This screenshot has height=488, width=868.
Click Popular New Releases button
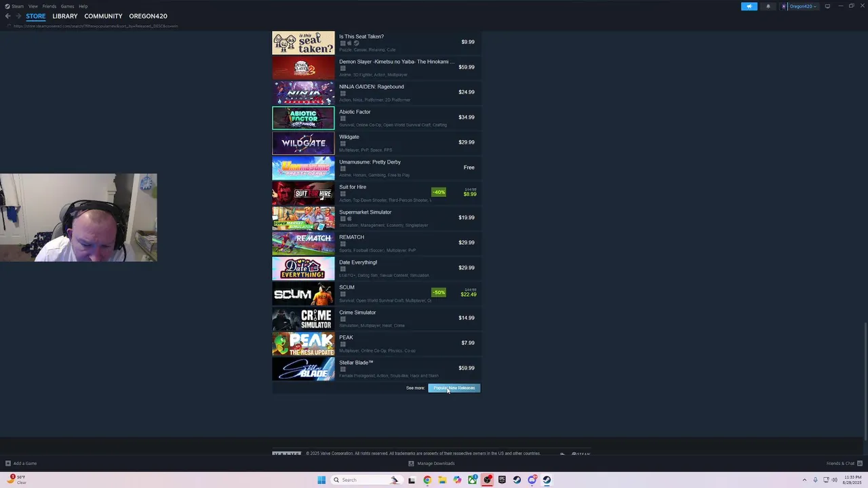coord(454,388)
